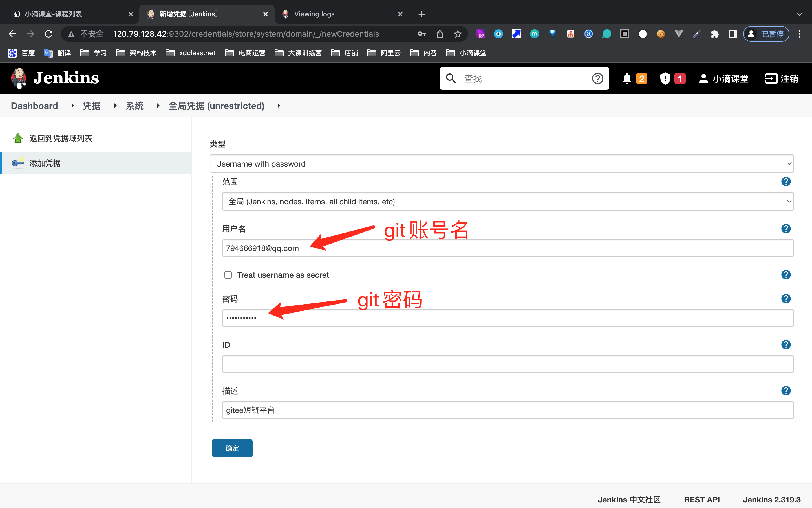Open security warnings shield icon
This screenshot has height=508, width=812.
click(x=665, y=79)
